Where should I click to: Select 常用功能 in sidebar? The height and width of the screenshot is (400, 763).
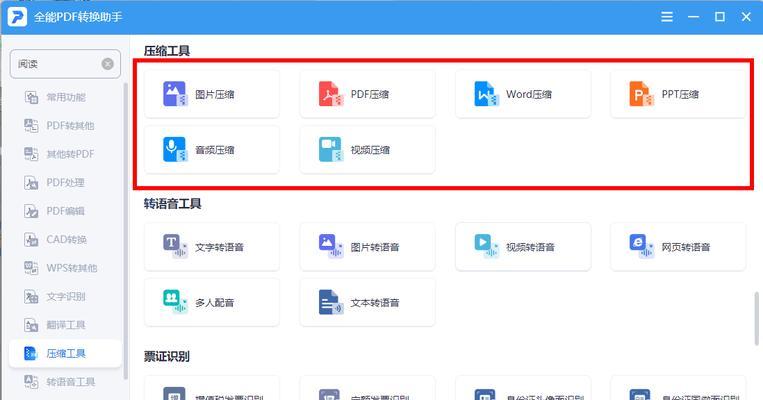click(x=65, y=97)
